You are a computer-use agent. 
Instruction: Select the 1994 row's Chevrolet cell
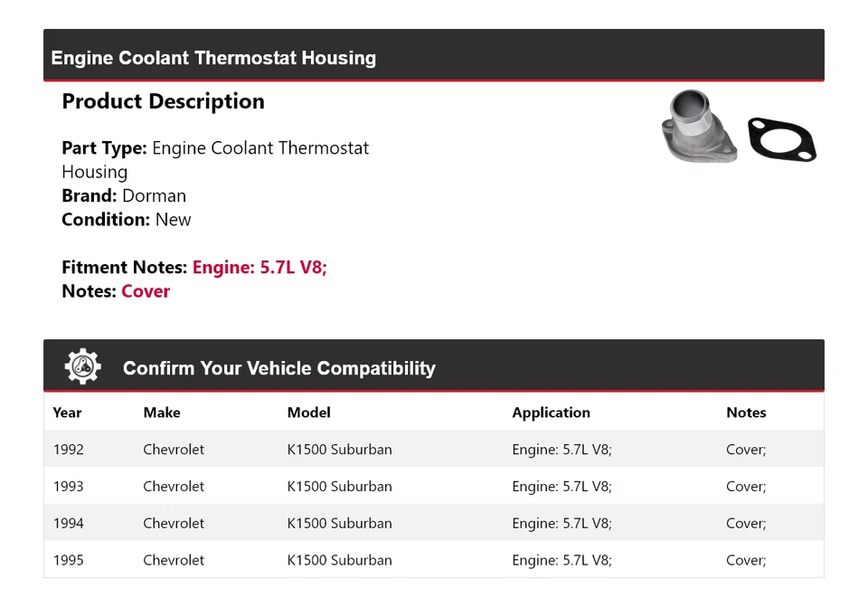(x=174, y=524)
